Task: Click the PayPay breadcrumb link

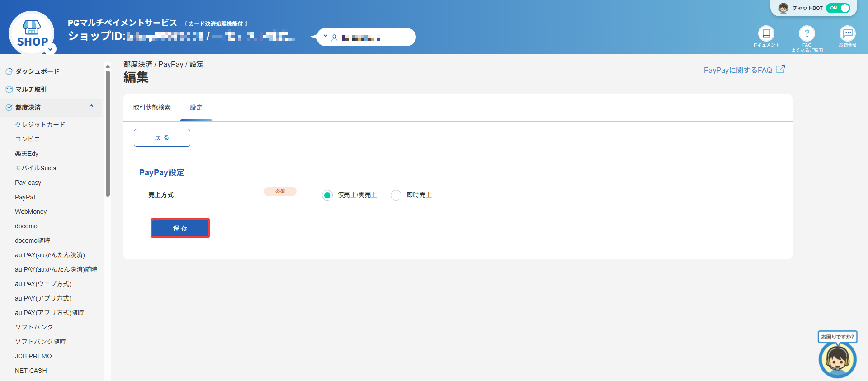Action: click(x=171, y=64)
